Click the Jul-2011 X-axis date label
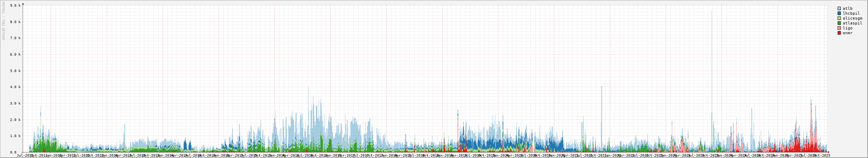This screenshot has height=158, width=868. (25, 155)
